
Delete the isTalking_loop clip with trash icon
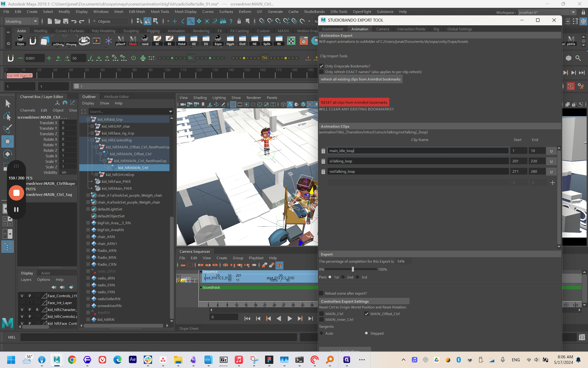point(323,161)
